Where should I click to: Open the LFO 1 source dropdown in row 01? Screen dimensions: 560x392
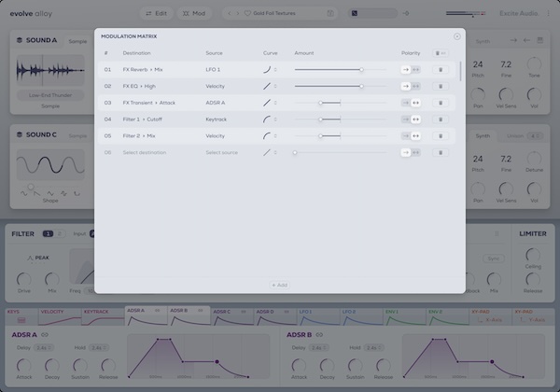(213, 70)
